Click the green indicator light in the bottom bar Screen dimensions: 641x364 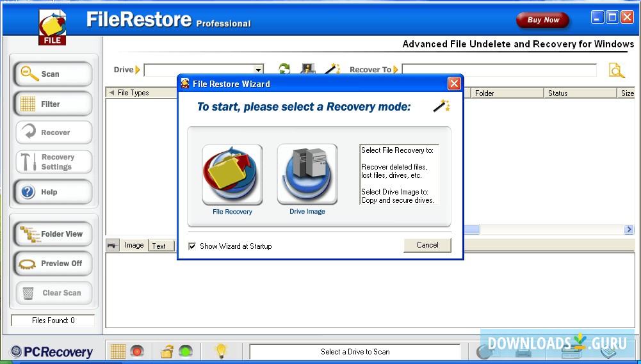pos(186,351)
